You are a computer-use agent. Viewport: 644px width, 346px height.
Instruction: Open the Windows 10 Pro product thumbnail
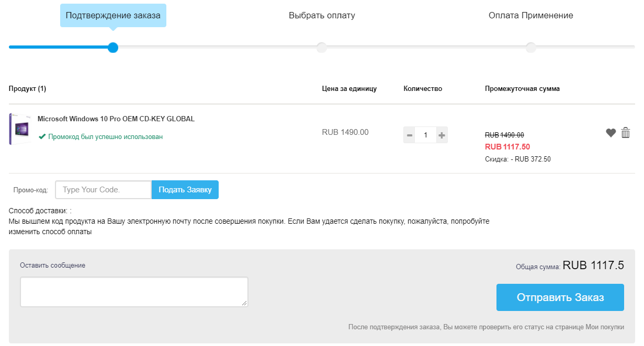pyautogui.click(x=19, y=129)
